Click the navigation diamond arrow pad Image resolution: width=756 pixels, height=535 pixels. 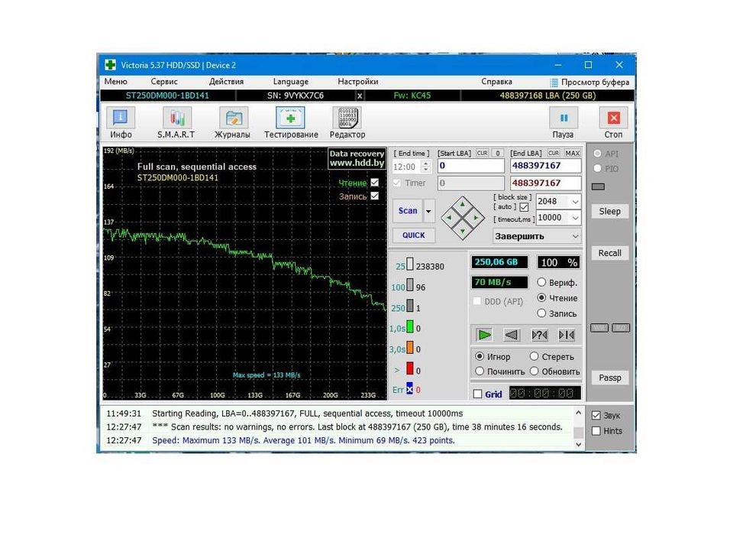coord(462,218)
